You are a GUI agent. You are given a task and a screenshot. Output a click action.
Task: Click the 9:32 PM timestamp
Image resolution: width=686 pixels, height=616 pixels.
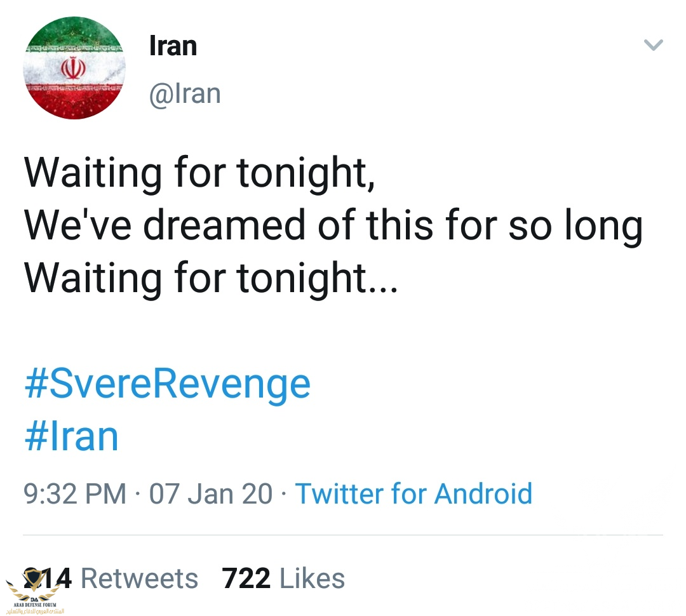coord(75,493)
